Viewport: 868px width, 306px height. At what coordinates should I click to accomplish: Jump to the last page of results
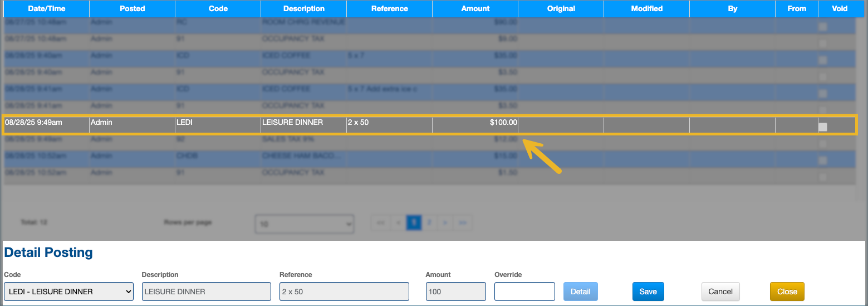463,223
